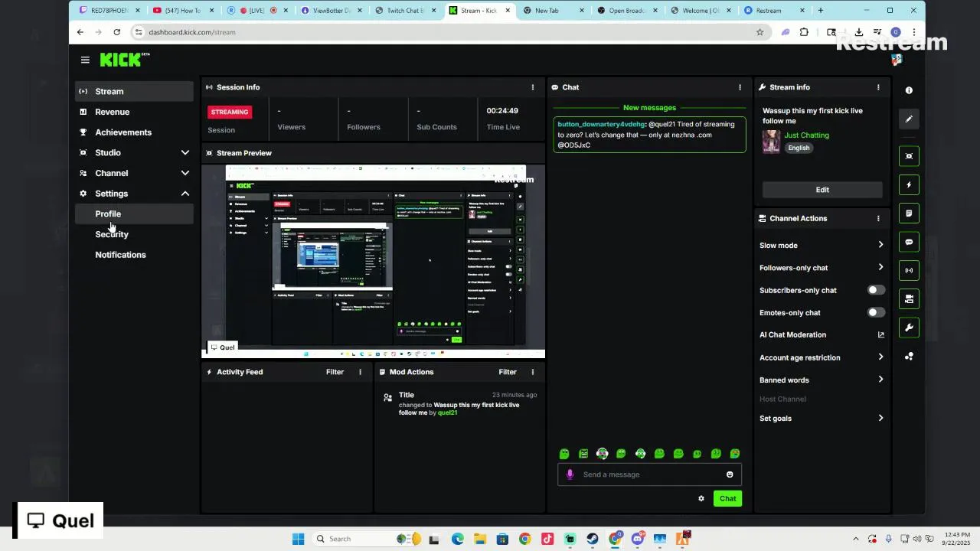Image resolution: width=980 pixels, height=551 pixels.
Task: Open Stream info three-dot options menu
Action: click(878, 87)
